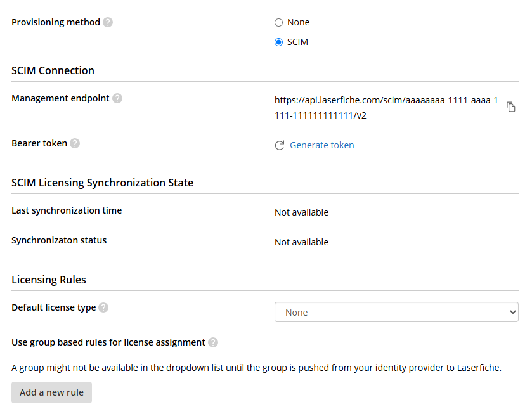Open the Default license type dropdown

click(396, 312)
